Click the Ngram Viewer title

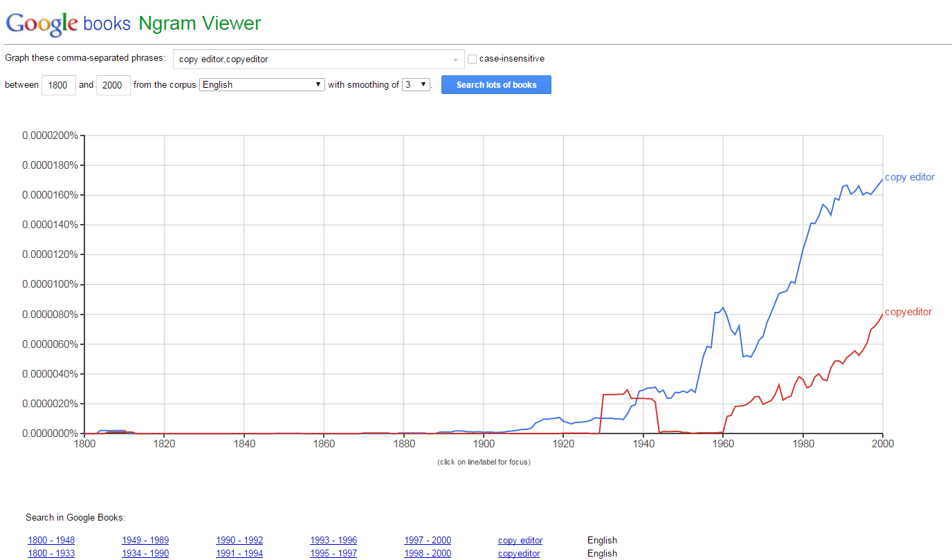199,24
